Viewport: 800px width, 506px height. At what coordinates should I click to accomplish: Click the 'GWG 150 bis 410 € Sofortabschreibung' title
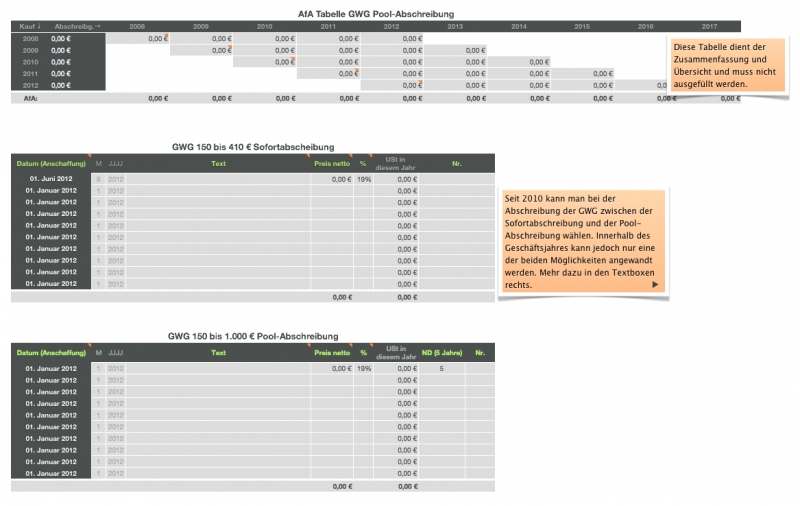click(253, 147)
